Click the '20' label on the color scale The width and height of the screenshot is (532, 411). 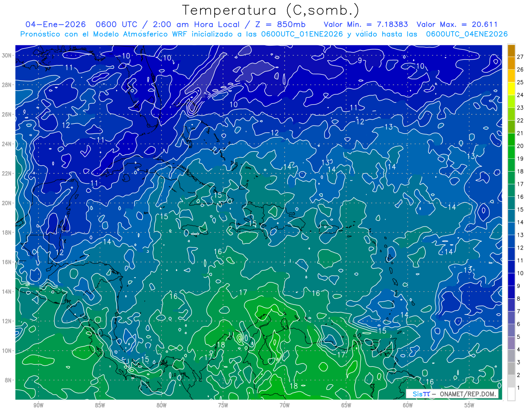click(x=520, y=146)
